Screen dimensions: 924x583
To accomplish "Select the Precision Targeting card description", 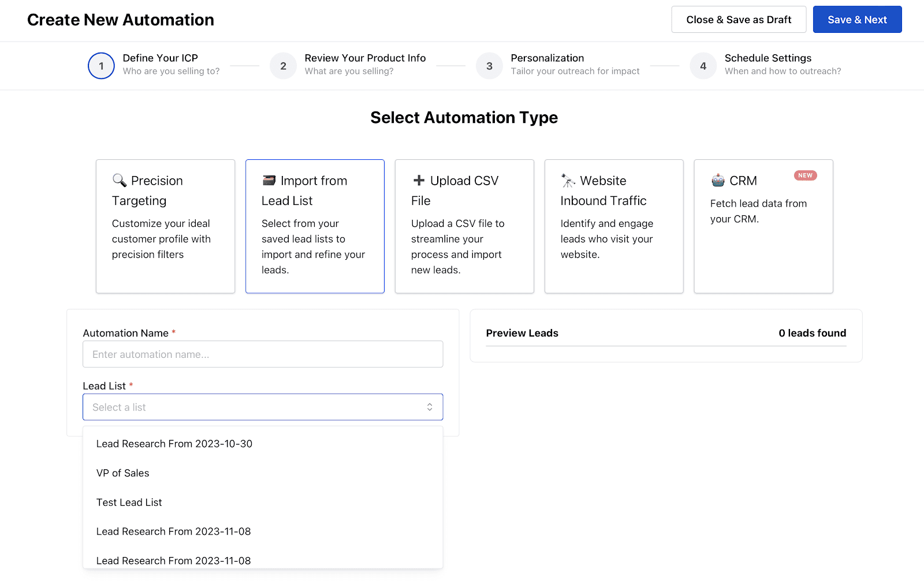I will (161, 239).
